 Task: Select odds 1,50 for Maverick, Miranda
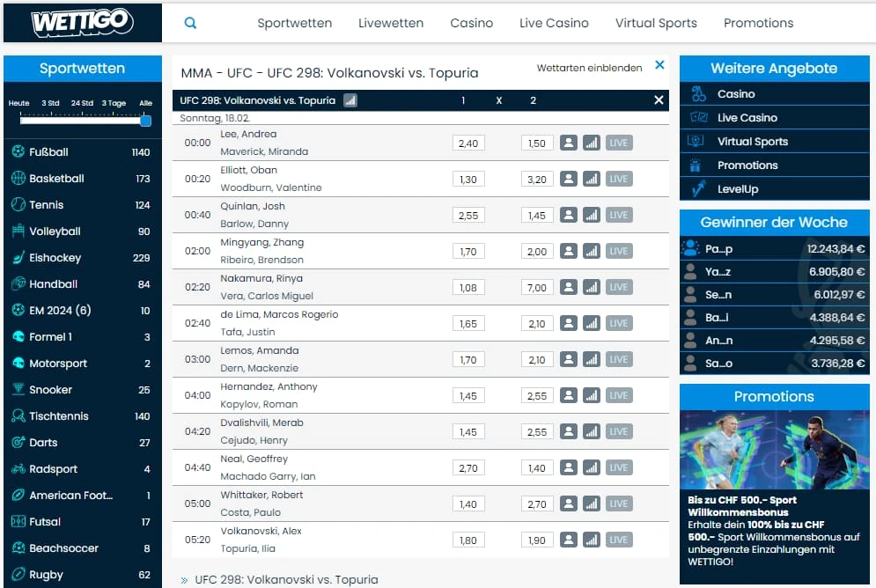point(537,143)
